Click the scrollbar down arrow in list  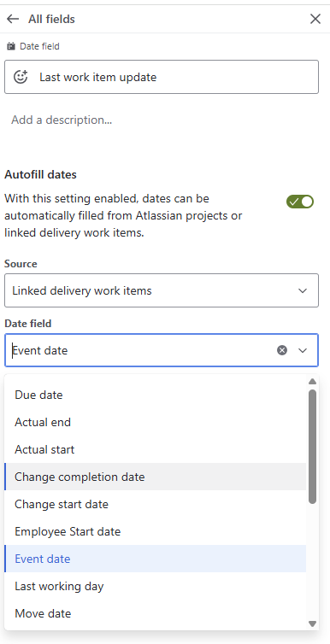312,624
